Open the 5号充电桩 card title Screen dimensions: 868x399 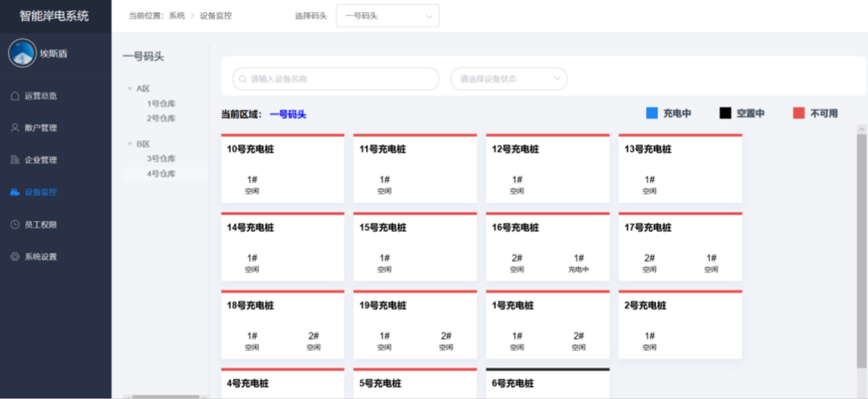(380, 384)
